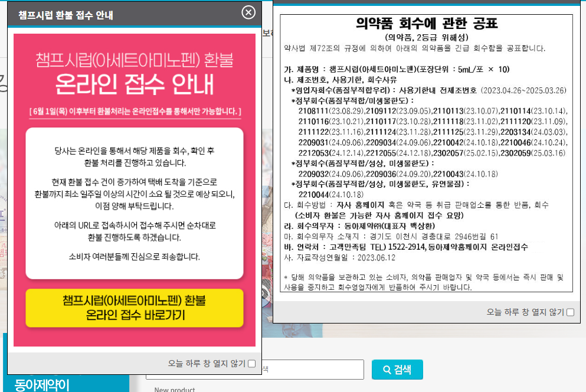Click 마. 회수의무자 소재지 address line

coord(391,236)
